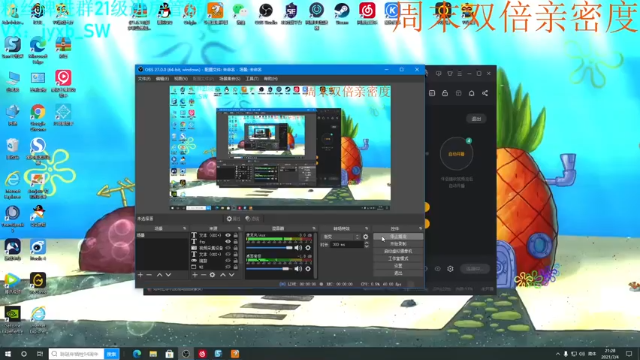Image resolution: width=640 pixels, height=360 pixels.
Task: Click 设置 settings button in Controls
Action: pos(398,266)
